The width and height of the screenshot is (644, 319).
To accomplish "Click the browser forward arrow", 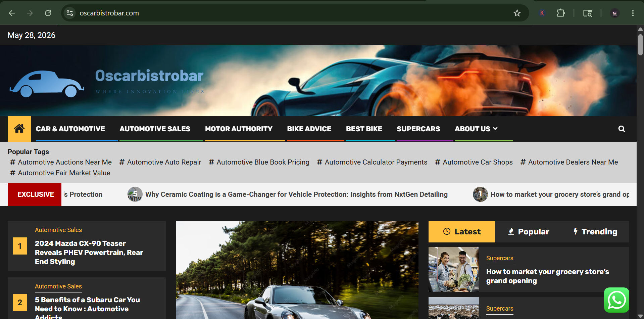I will pyautogui.click(x=30, y=13).
